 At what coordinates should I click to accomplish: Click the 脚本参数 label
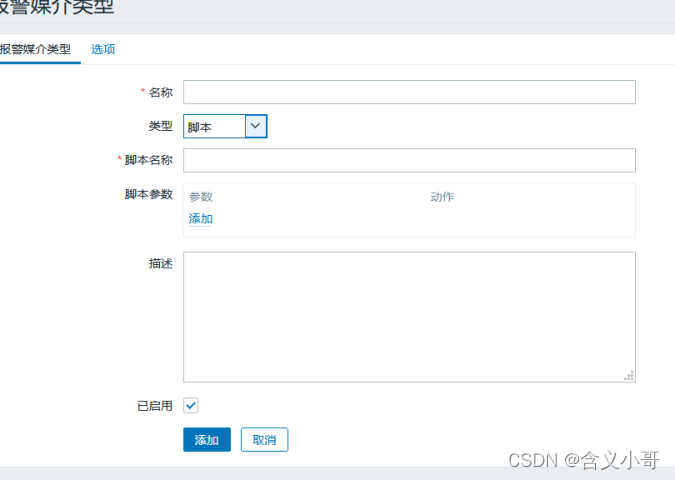(149, 194)
